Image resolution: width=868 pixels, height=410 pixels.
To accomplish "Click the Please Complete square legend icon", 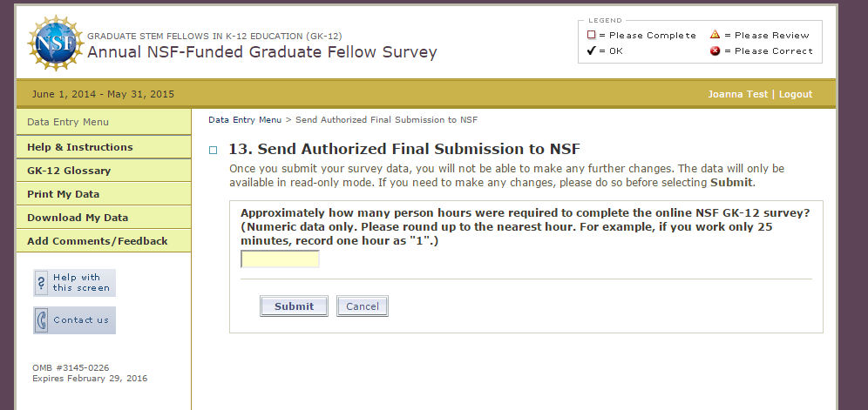I will [x=591, y=35].
